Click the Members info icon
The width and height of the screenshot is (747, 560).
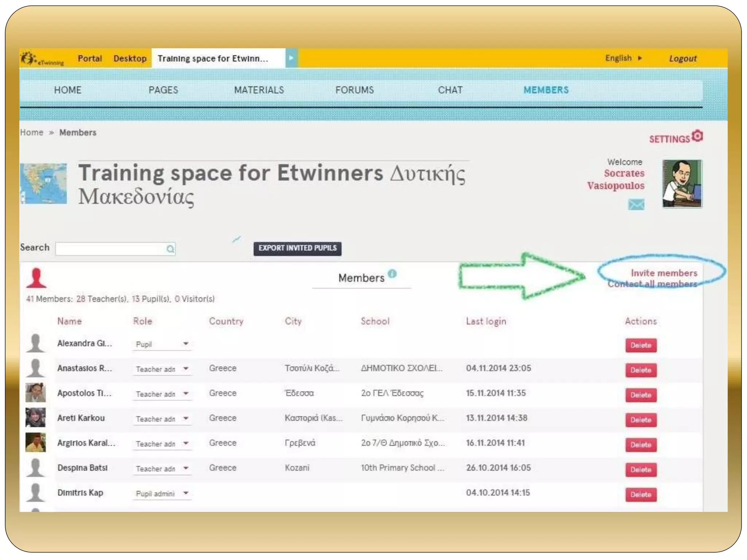click(x=392, y=273)
